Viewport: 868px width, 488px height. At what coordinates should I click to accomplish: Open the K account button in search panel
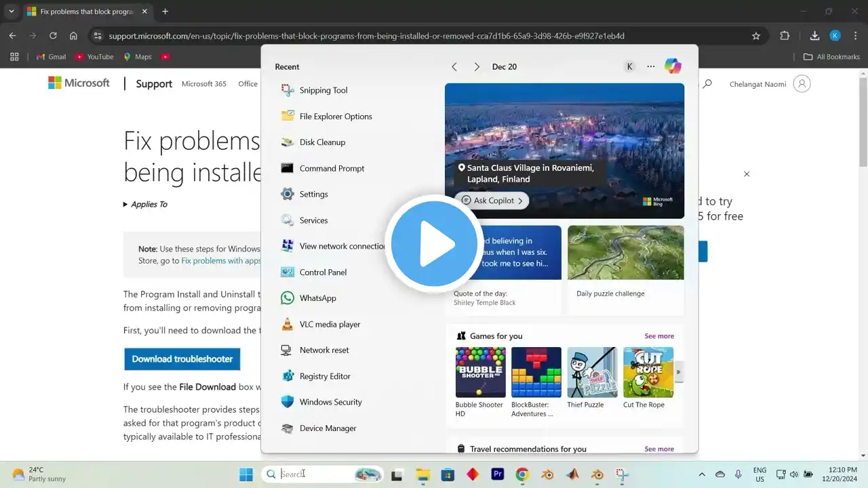629,66
